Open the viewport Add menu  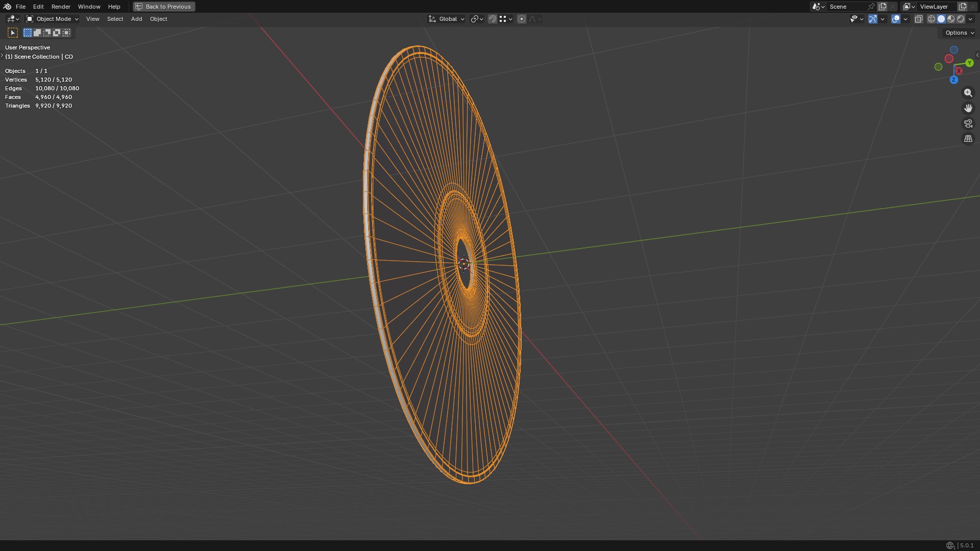click(x=136, y=19)
